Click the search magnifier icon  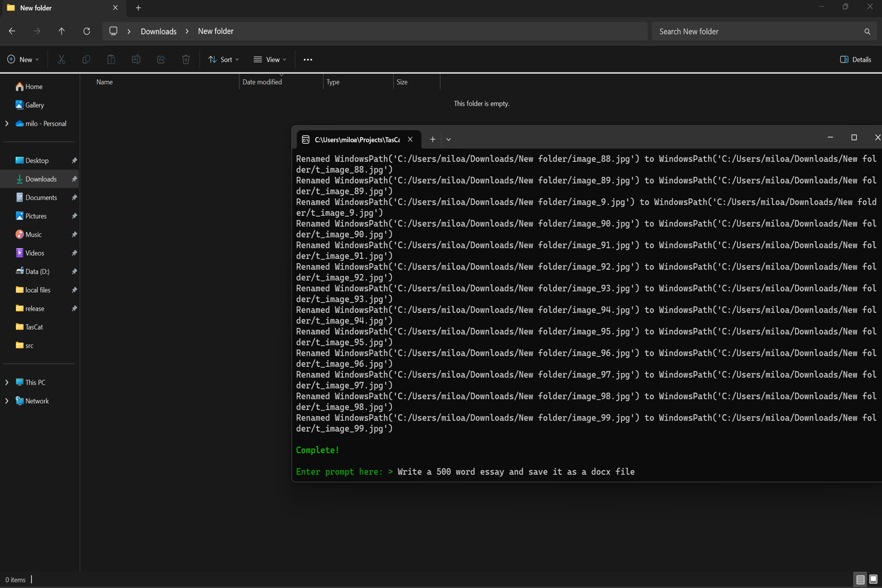867,32
